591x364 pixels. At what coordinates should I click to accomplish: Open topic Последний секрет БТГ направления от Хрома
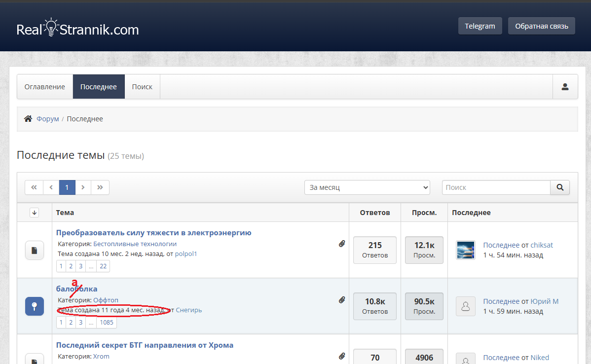tap(145, 345)
